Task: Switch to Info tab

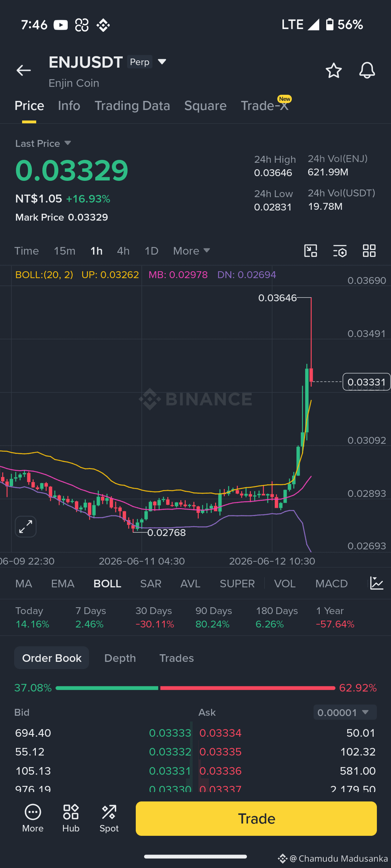Action: [69, 106]
